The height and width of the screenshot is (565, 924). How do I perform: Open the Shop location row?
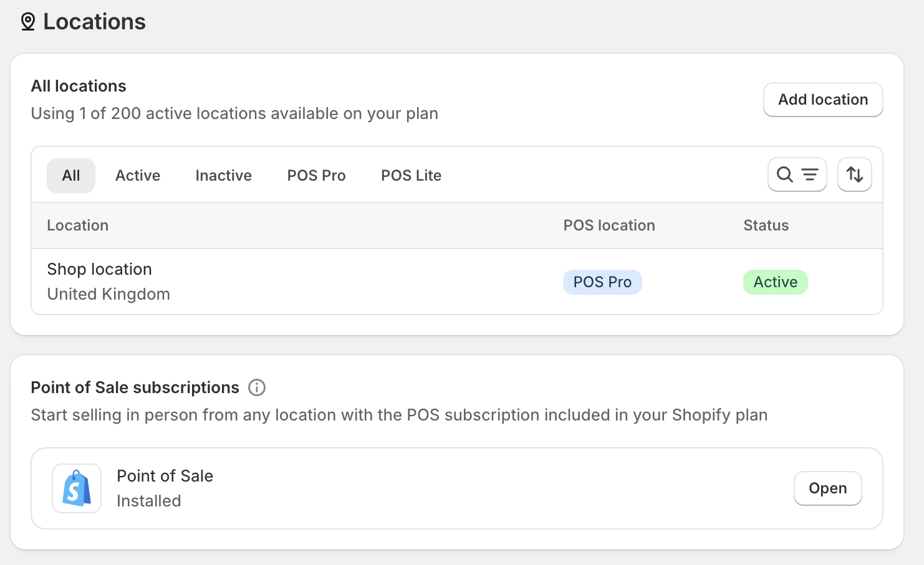[457, 282]
